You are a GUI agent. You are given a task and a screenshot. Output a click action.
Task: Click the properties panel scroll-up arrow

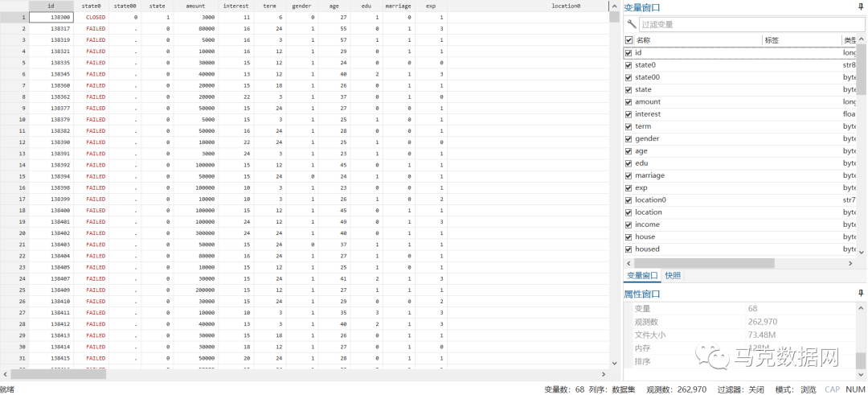click(x=862, y=307)
